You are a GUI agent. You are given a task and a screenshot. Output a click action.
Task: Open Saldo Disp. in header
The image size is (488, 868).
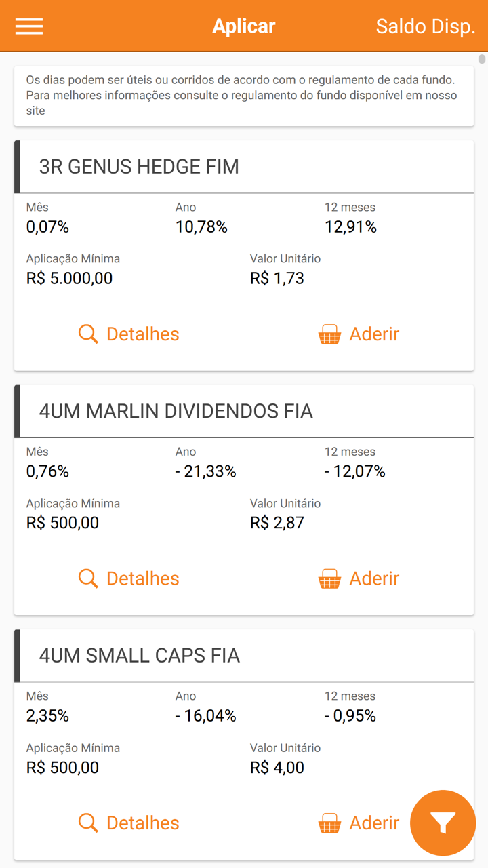pos(425,26)
